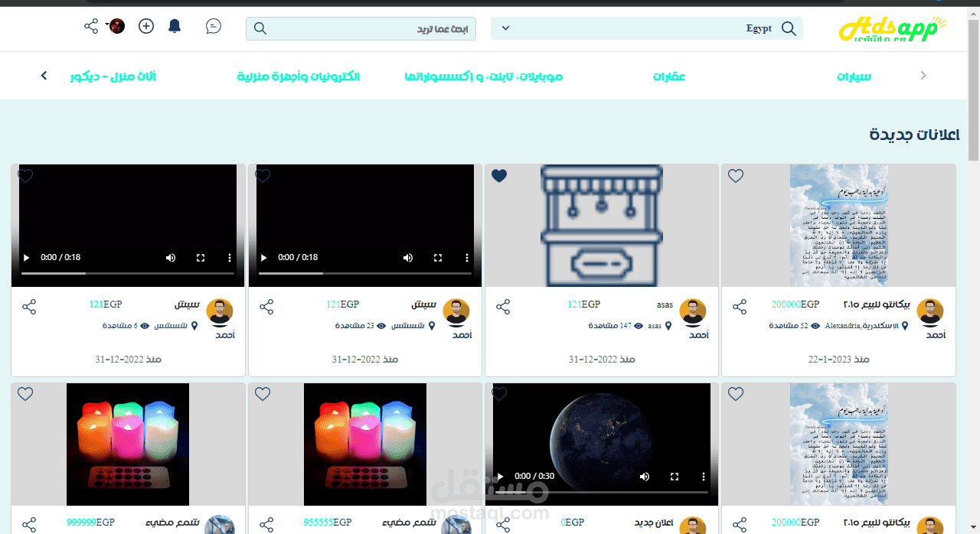This screenshot has height=534, width=980.
Task: Click the magnifier icon in the Egypt location field
Action: [x=789, y=29]
